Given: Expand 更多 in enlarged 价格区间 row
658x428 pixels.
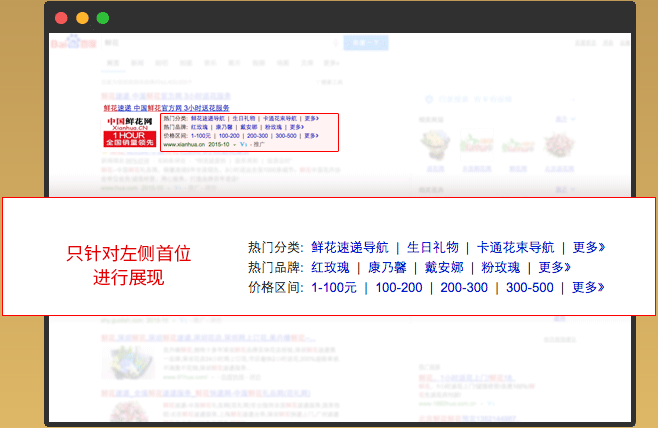Looking at the screenshot, I should tap(588, 287).
